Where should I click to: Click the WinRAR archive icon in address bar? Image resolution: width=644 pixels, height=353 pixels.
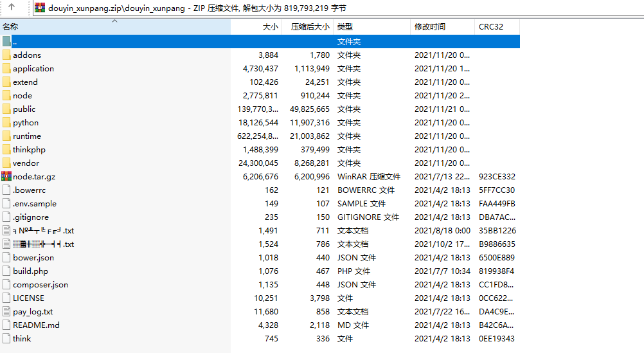[x=40, y=8]
